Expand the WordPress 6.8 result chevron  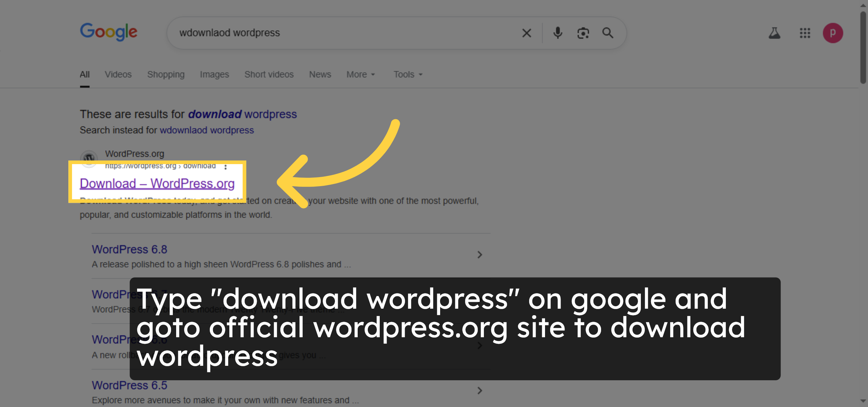(x=480, y=254)
